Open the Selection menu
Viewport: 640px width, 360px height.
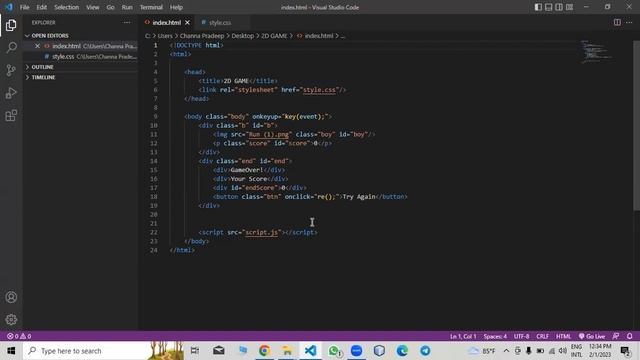67,7
